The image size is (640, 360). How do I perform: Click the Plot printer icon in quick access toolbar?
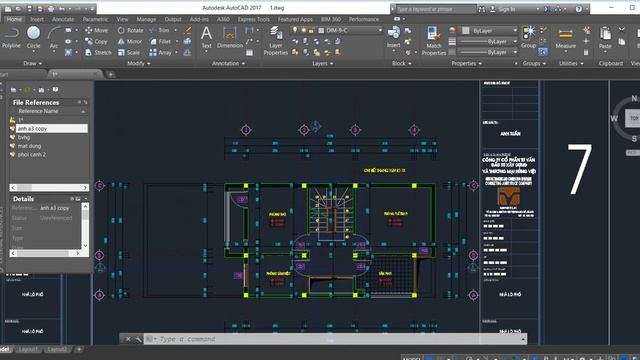pos(51,9)
